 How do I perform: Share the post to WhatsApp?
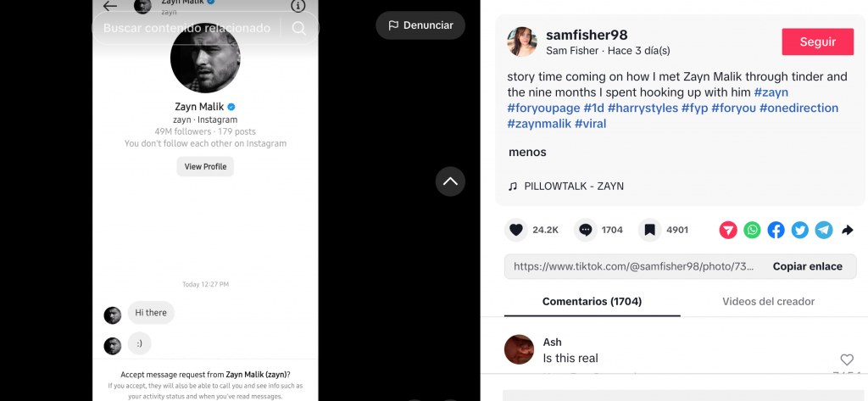tap(752, 230)
